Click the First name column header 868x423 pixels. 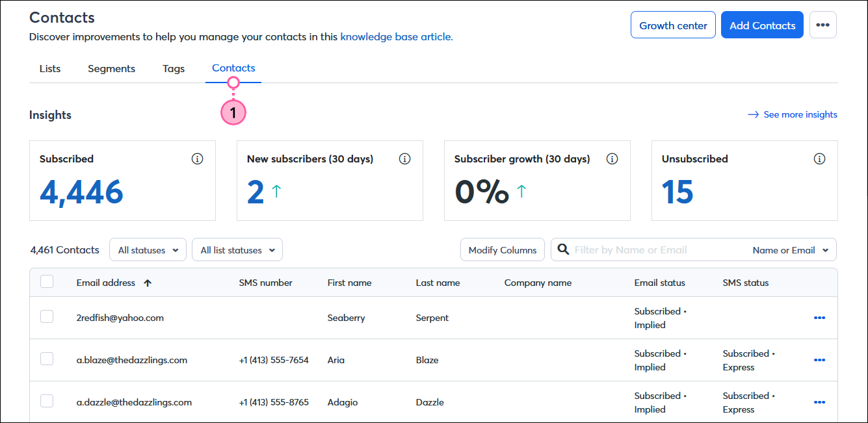350,283
